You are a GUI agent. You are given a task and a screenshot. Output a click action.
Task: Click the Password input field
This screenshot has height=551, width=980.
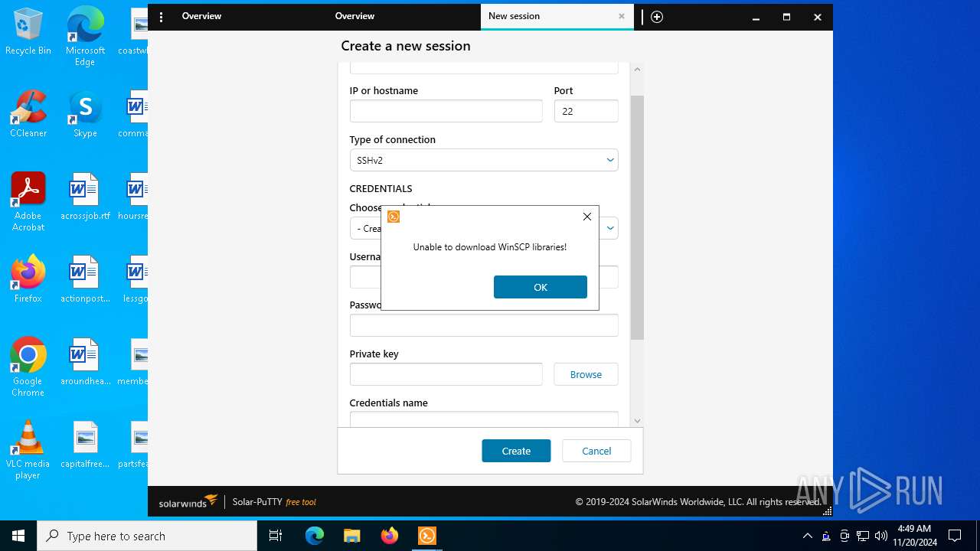pyautogui.click(x=484, y=325)
